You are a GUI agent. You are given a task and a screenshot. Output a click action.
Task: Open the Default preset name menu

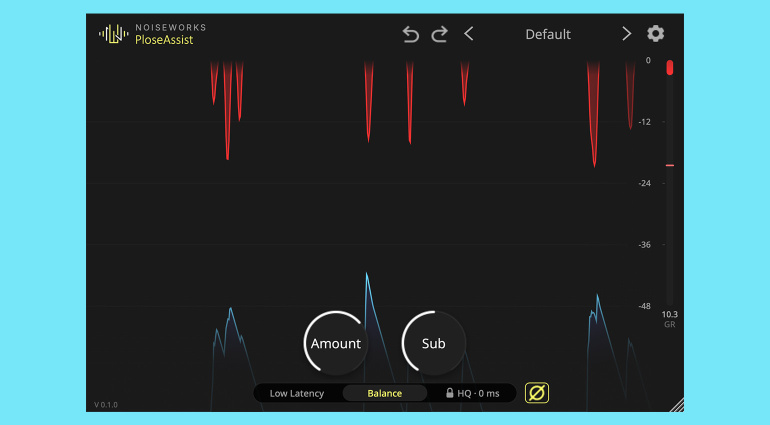pyautogui.click(x=548, y=34)
